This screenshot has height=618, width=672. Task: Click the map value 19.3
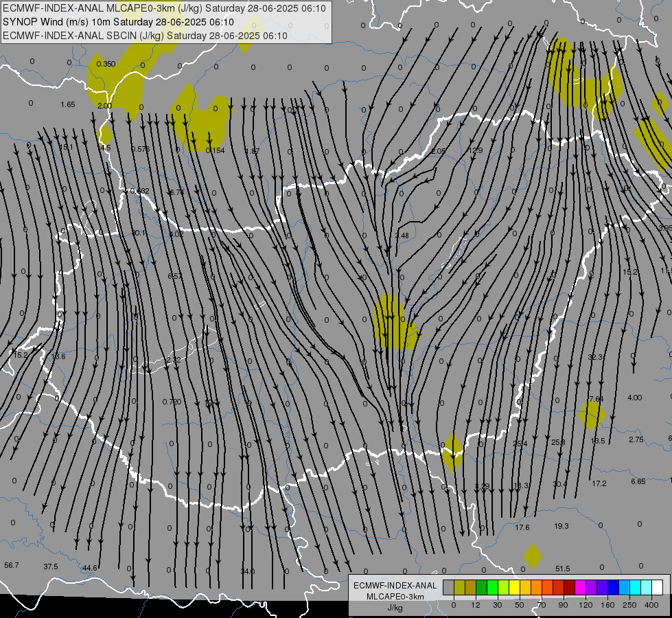tap(561, 526)
